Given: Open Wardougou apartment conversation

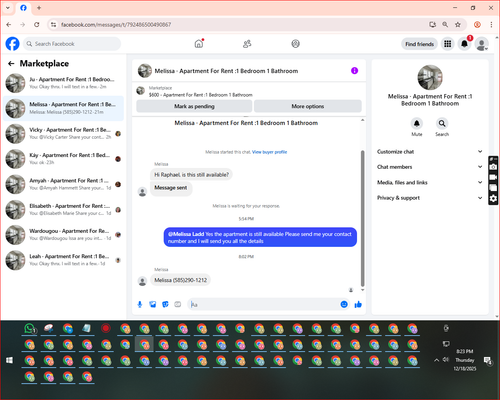Looking at the screenshot, I should point(63,235).
